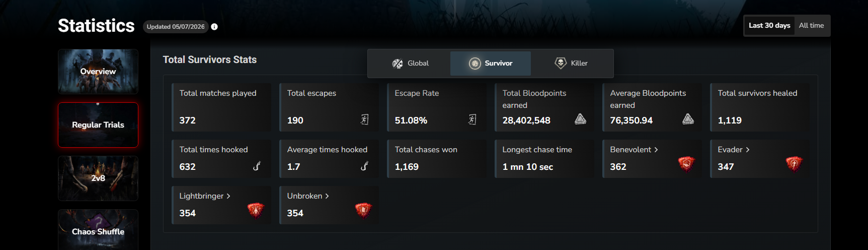The image size is (868, 250).
Task: Open the 2v8 mode thumbnail
Action: pyautogui.click(x=98, y=178)
